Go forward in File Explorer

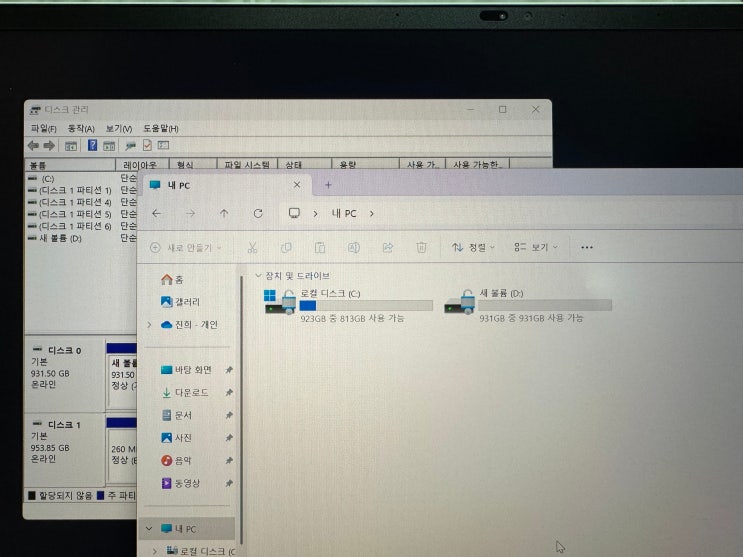click(x=190, y=214)
